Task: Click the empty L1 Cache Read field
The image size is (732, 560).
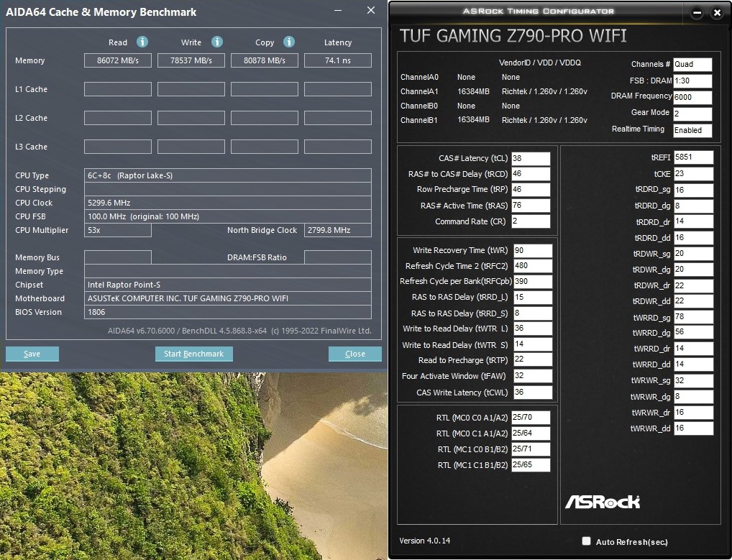Action: (118, 89)
